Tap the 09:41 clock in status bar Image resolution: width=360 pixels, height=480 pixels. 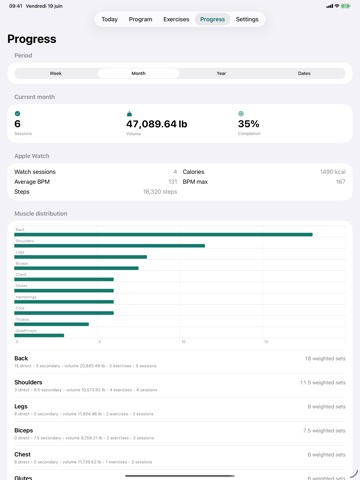(15, 6)
